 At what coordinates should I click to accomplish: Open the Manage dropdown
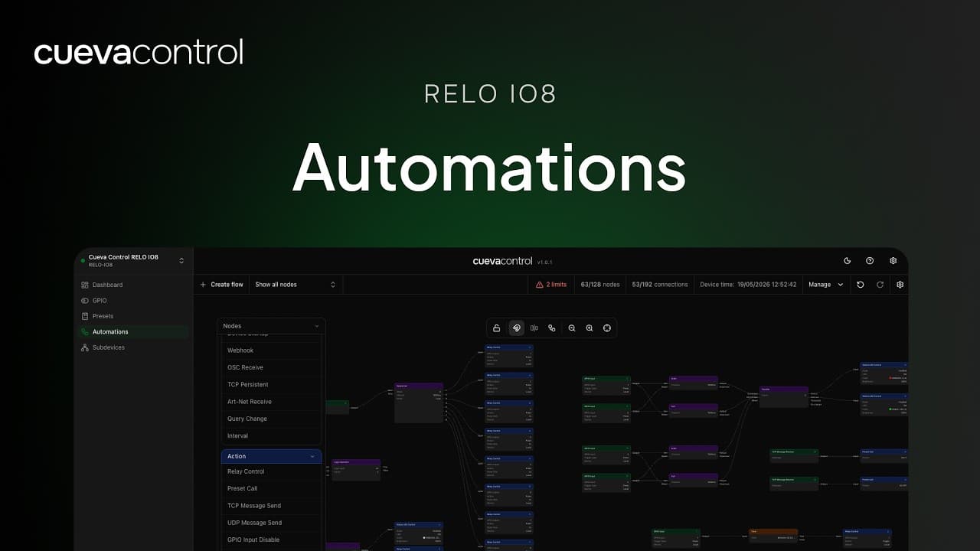pyautogui.click(x=826, y=285)
